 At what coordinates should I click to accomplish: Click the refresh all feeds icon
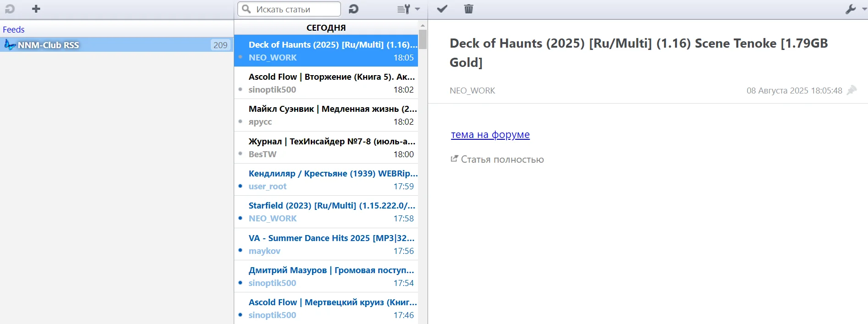[10, 9]
